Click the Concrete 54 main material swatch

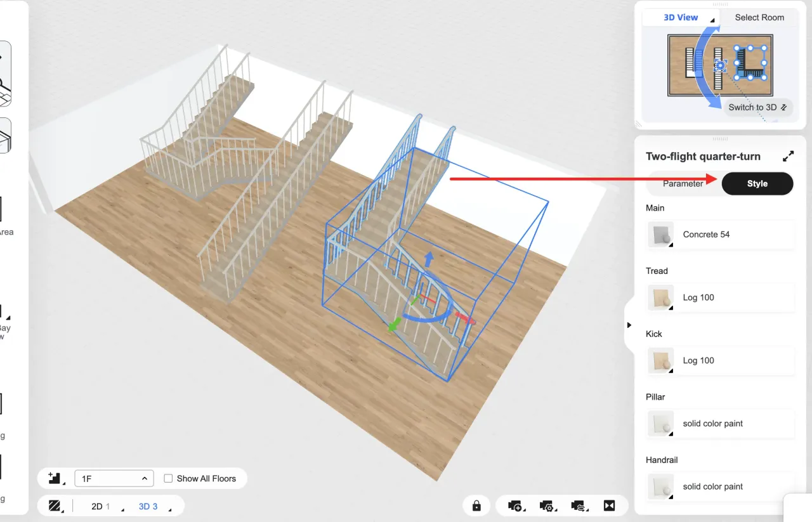[x=660, y=235]
